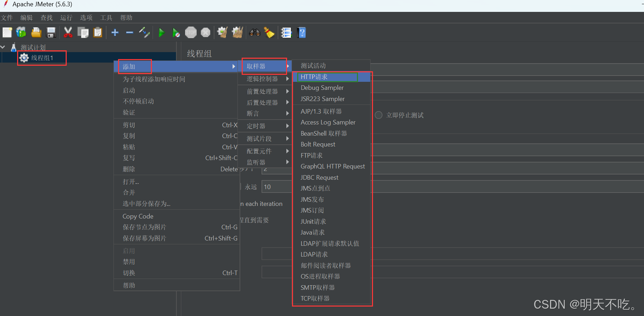Screen dimensions: 644x316
Task: Open the 查找 menu
Action: [x=46, y=17]
